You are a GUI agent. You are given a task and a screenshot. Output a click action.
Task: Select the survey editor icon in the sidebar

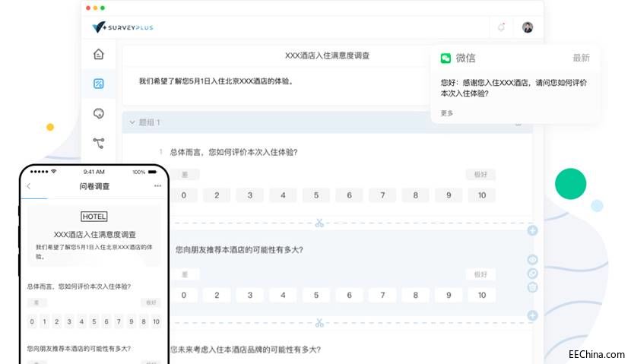point(99,84)
